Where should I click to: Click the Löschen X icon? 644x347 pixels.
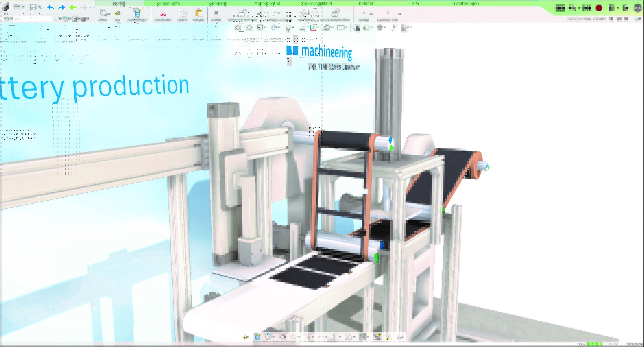[216, 13]
